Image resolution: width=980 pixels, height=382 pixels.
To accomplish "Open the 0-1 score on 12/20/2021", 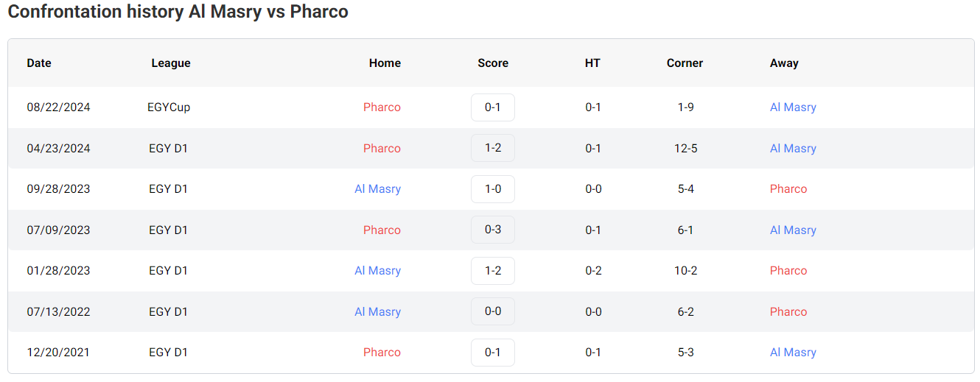I will point(492,353).
